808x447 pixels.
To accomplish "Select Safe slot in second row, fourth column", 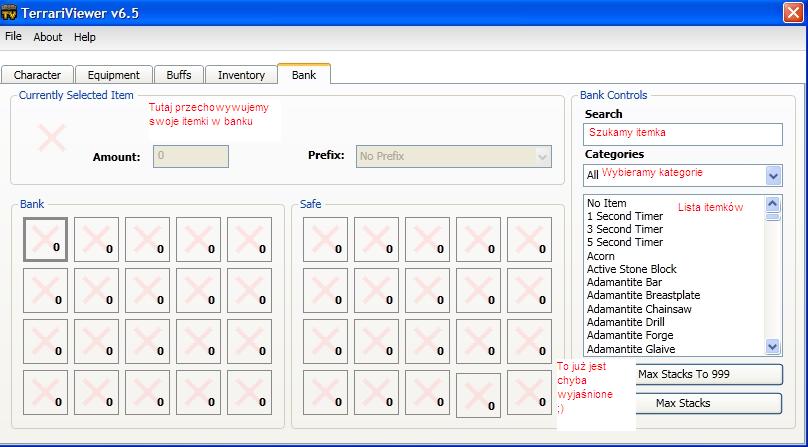I will pos(478,290).
